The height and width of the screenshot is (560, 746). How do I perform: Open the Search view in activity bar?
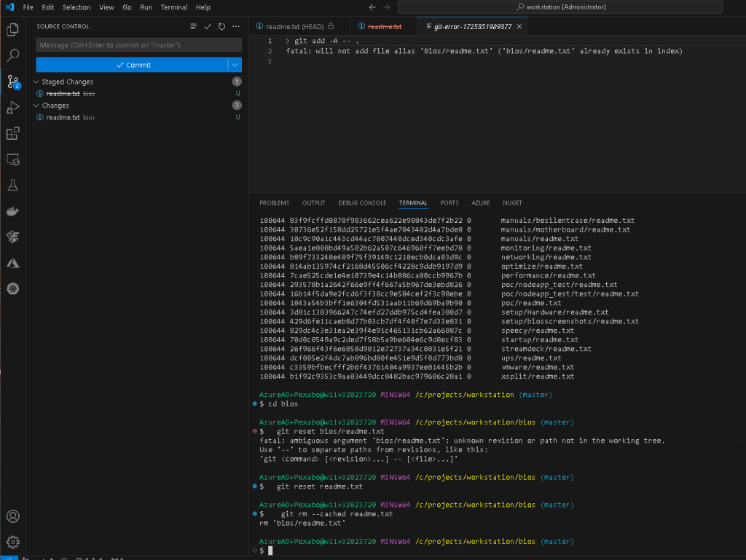click(13, 55)
